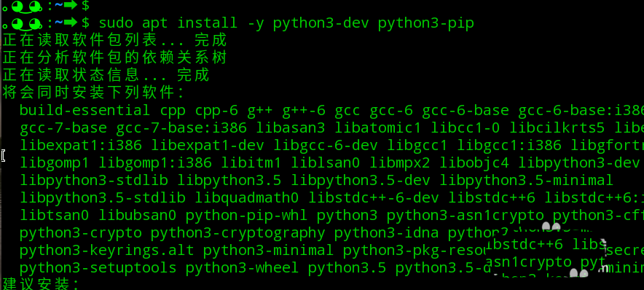Click the package name "python3-keyrings.alt"
Image resolution: width=644 pixels, height=290 pixels.
point(107,251)
